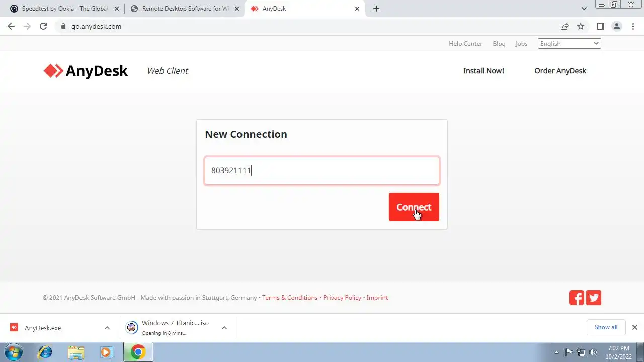Open Chrome three-dot menu
The width and height of the screenshot is (644, 362).
point(632,26)
